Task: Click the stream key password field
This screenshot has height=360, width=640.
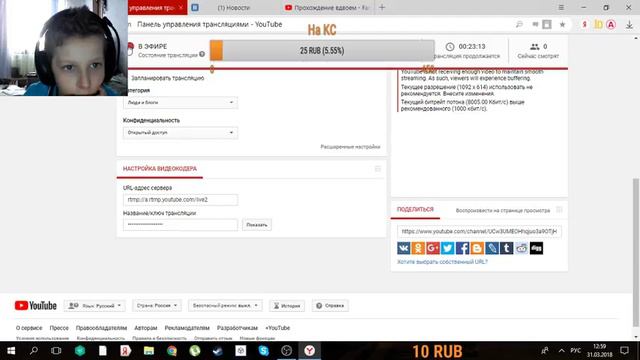Action: pyautogui.click(x=180, y=224)
